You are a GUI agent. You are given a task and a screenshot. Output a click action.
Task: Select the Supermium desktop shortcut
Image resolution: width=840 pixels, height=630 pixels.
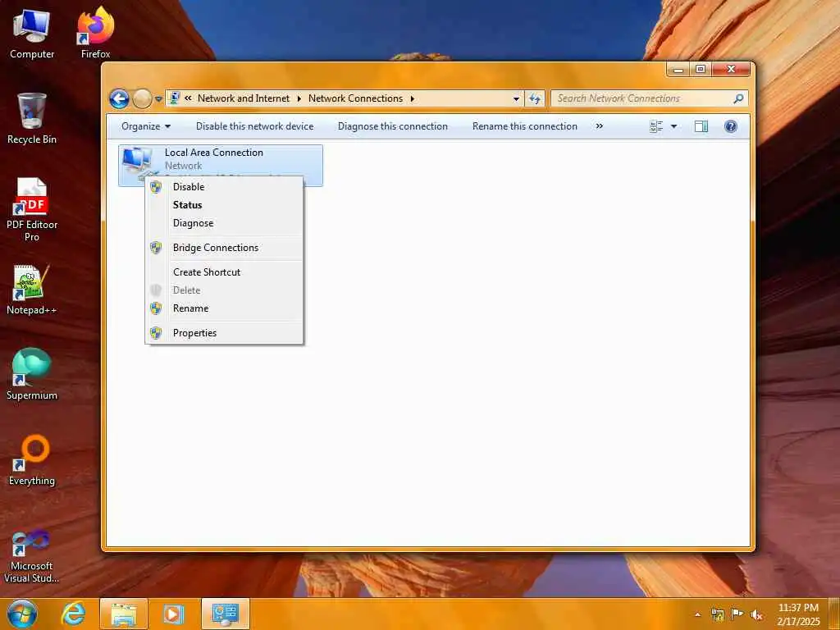[x=32, y=374]
